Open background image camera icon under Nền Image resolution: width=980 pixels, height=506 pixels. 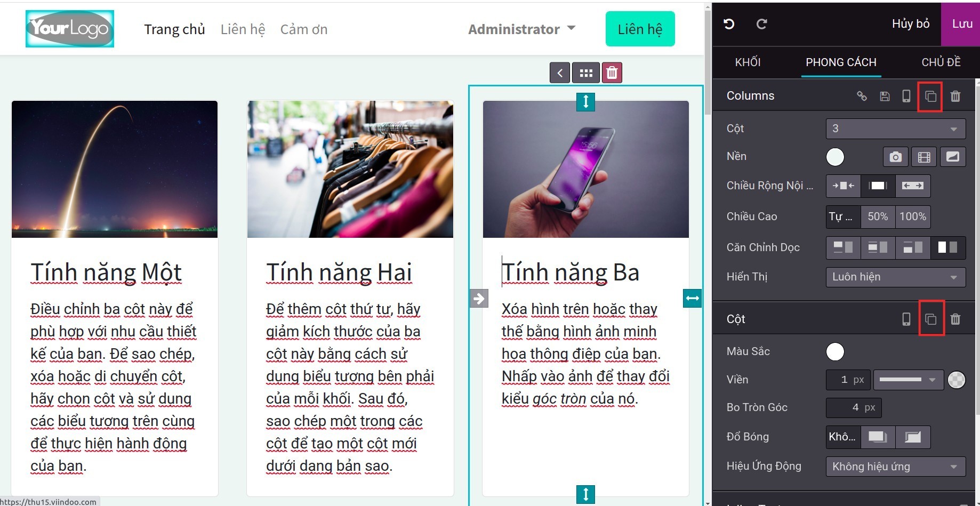pyautogui.click(x=895, y=157)
